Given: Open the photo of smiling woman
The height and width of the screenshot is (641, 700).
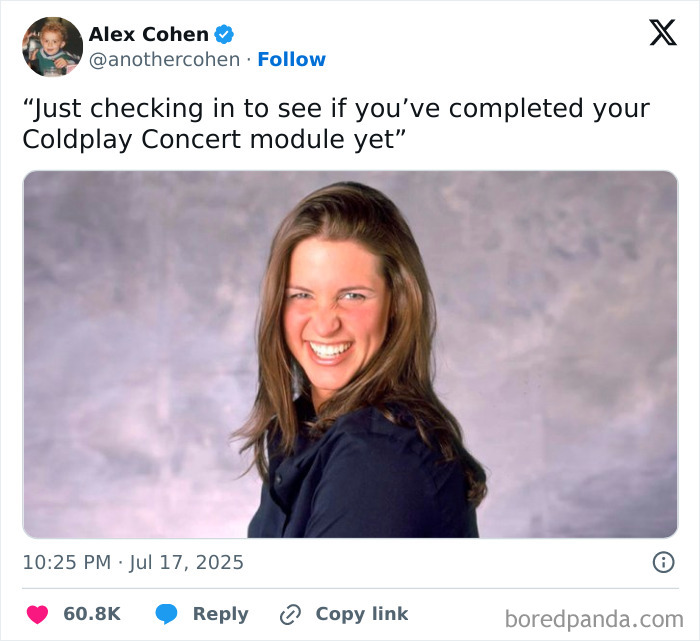Looking at the screenshot, I should point(350,354).
